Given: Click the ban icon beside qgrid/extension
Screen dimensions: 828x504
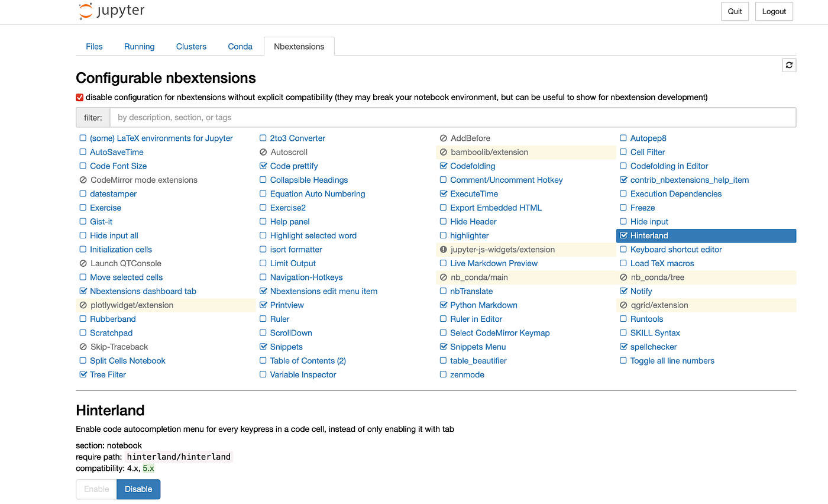Looking at the screenshot, I should [x=623, y=305].
